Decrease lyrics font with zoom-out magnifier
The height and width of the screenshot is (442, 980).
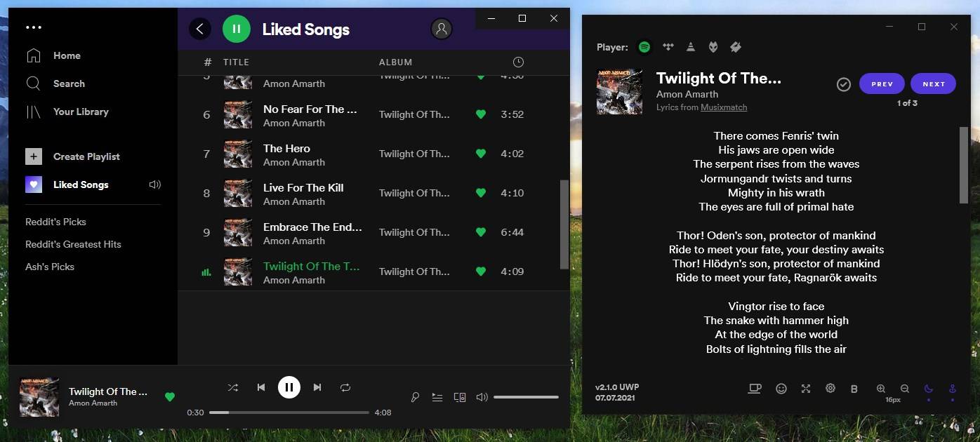pos(905,389)
